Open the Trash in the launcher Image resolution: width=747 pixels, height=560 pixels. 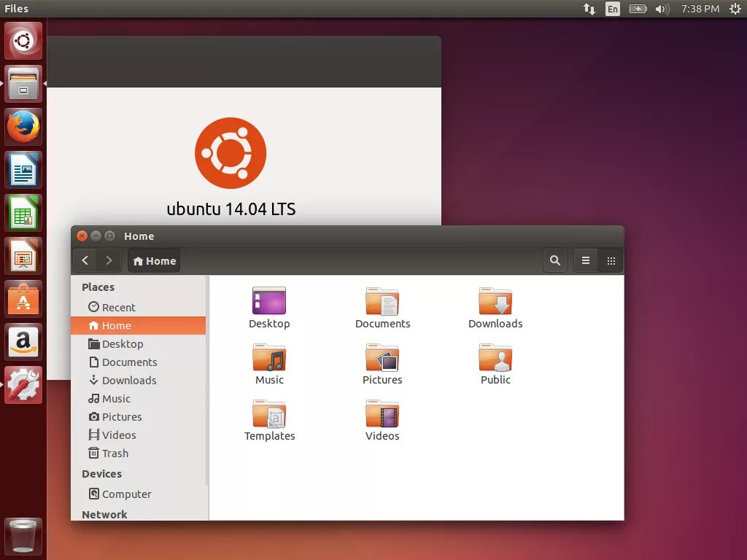(x=23, y=537)
